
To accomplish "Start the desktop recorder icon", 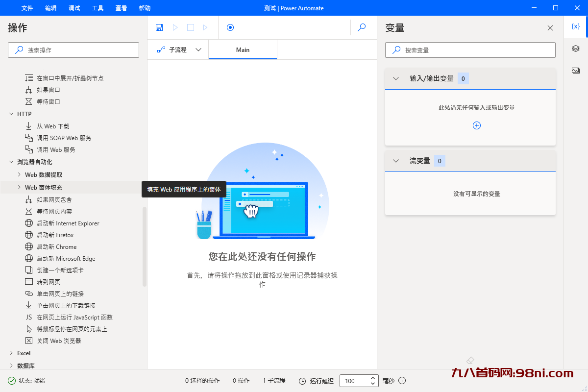I will 230,27.
